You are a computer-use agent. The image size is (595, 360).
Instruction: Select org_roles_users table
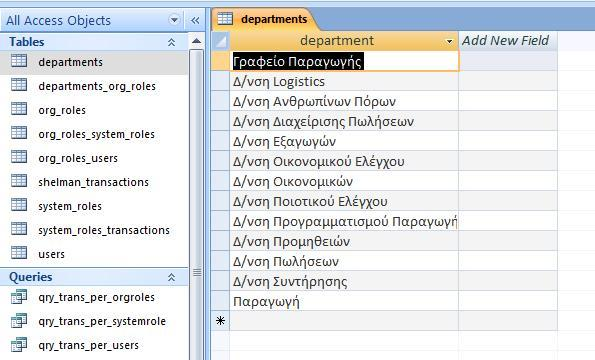pyautogui.click(x=94, y=158)
